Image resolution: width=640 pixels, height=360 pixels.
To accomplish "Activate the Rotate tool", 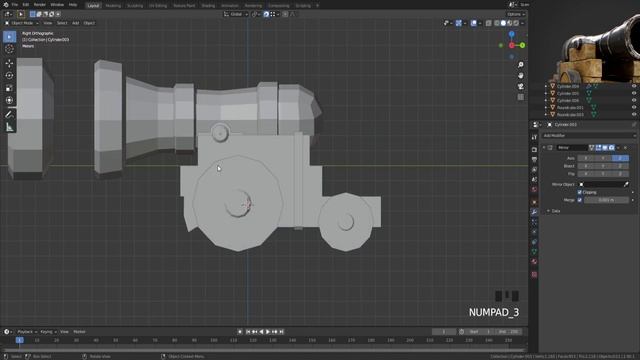I will [9, 76].
